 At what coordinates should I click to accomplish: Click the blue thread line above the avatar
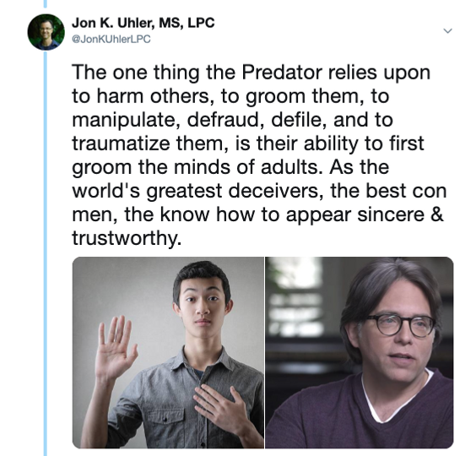coord(46,3)
